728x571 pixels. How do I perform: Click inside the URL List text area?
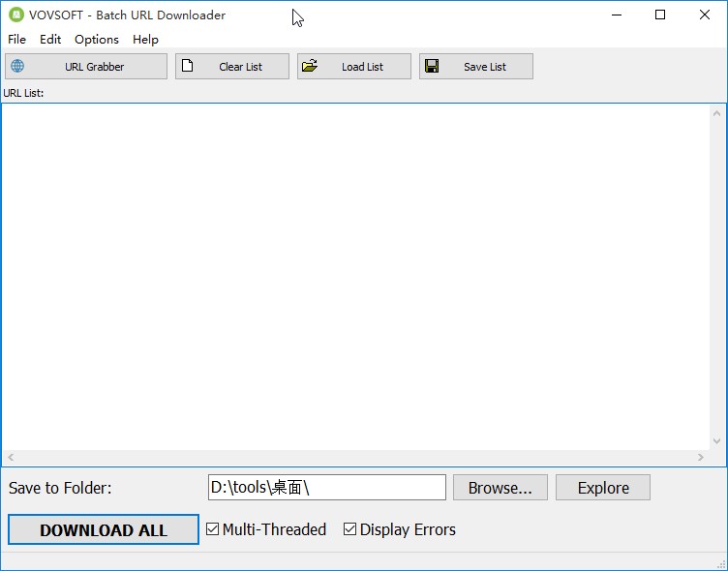355,277
